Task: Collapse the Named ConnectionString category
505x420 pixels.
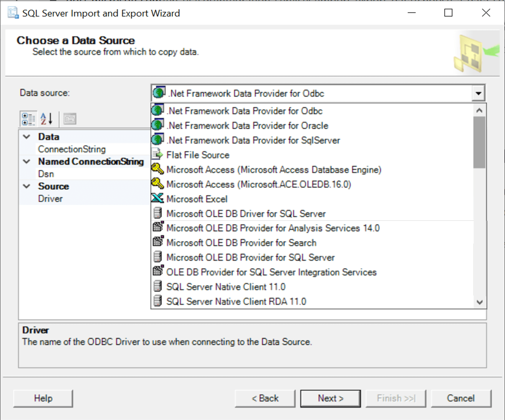Action: point(27,161)
